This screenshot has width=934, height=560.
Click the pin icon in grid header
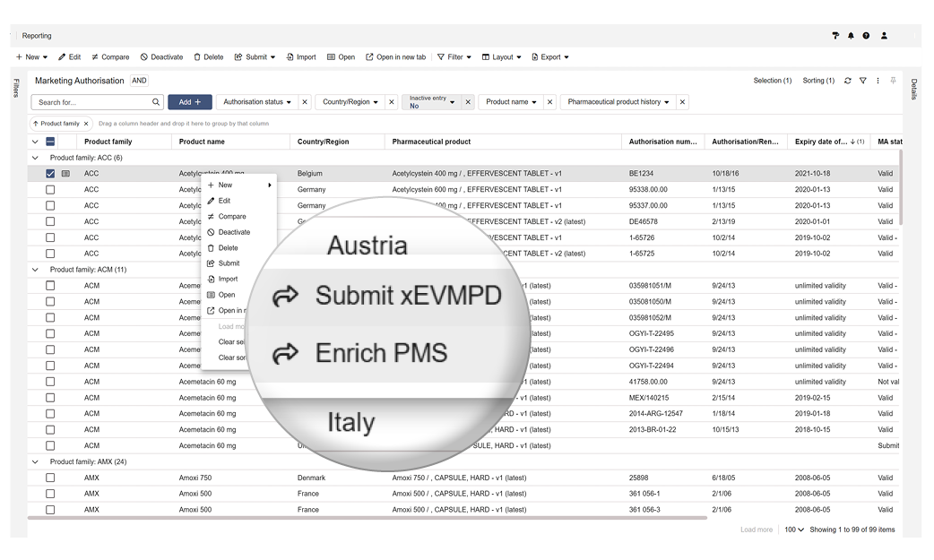[x=893, y=81]
